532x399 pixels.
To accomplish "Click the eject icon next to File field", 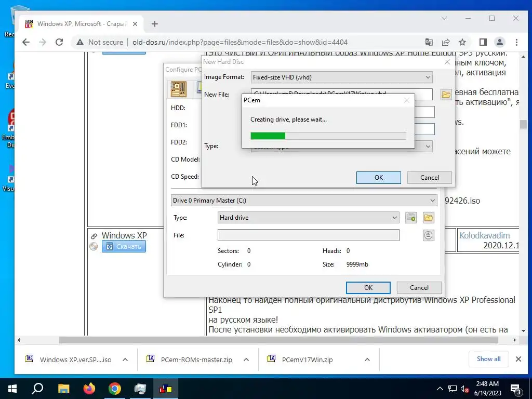I will (429, 235).
